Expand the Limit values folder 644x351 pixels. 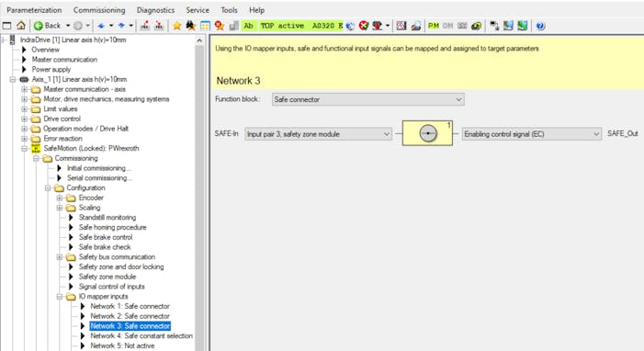[24, 109]
